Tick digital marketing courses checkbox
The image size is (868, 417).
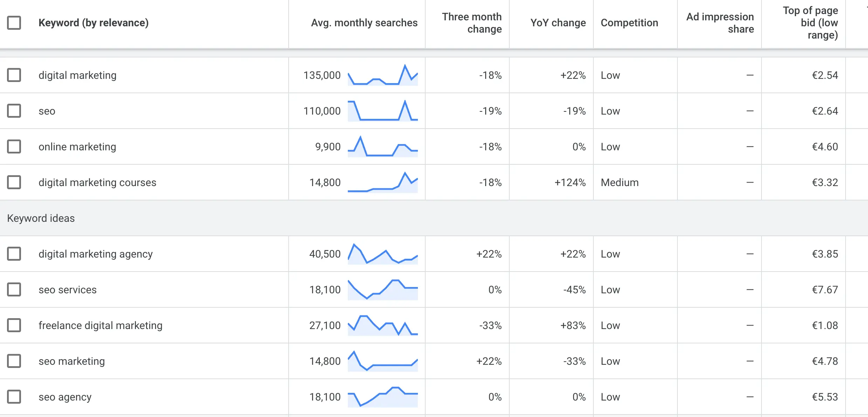pos(14,182)
